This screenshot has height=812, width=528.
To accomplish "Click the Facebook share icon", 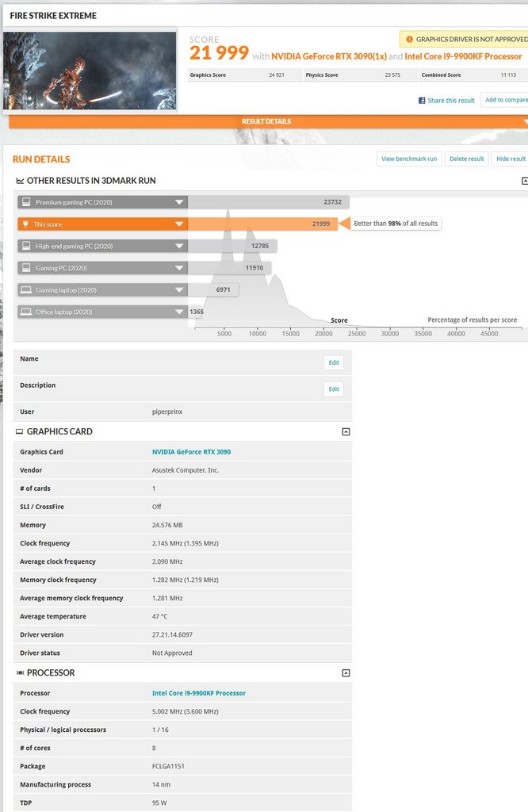I will [x=421, y=101].
